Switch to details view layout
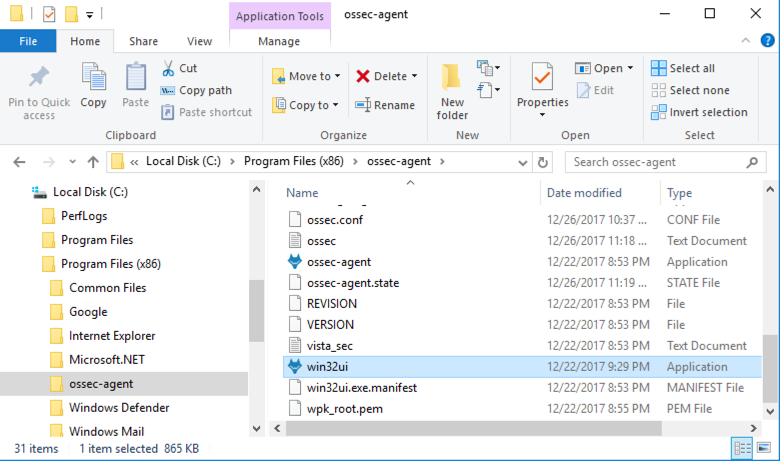This screenshot has width=780, height=461. pyautogui.click(x=742, y=448)
